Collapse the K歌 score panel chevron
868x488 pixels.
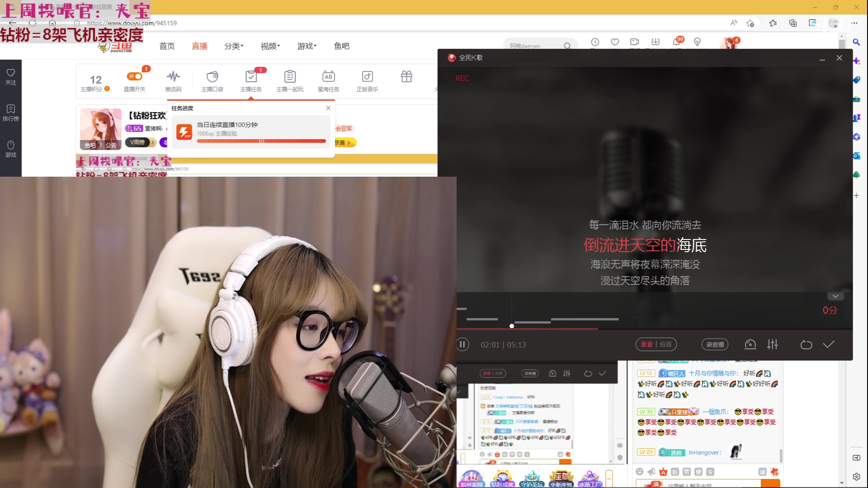835,296
